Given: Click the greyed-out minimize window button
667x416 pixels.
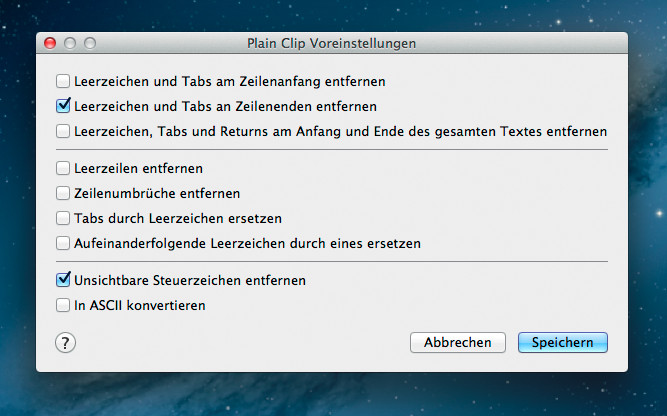Looking at the screenshot, I should point(70,43).
